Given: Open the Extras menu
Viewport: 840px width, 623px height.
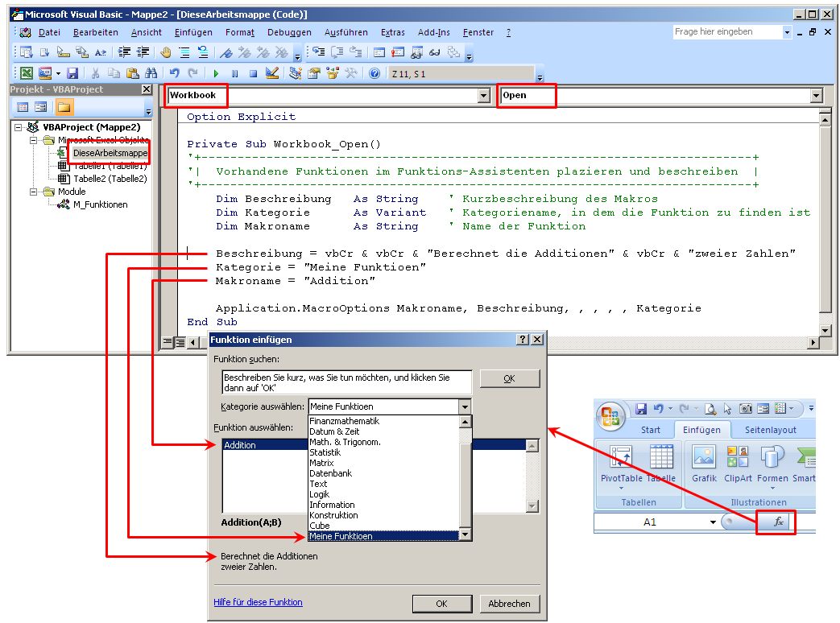Looking at the screenshot, I should pyautogui.click(x=393, y=33).
